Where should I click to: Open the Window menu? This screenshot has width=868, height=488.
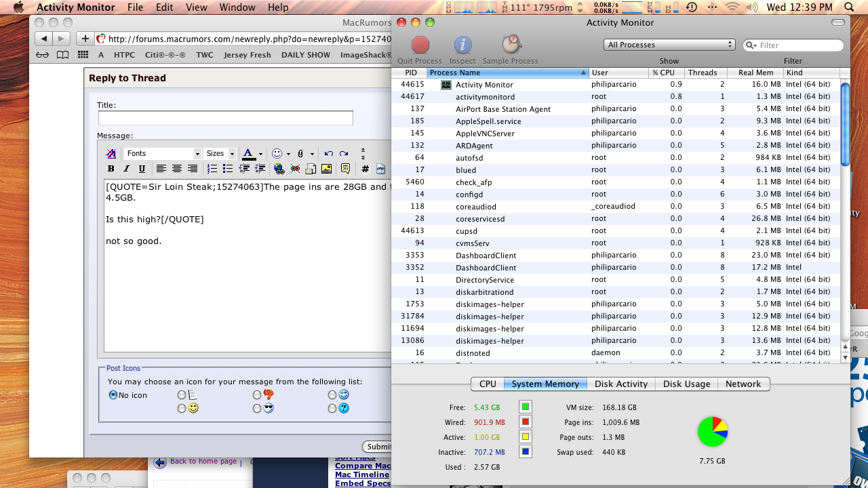237,7
